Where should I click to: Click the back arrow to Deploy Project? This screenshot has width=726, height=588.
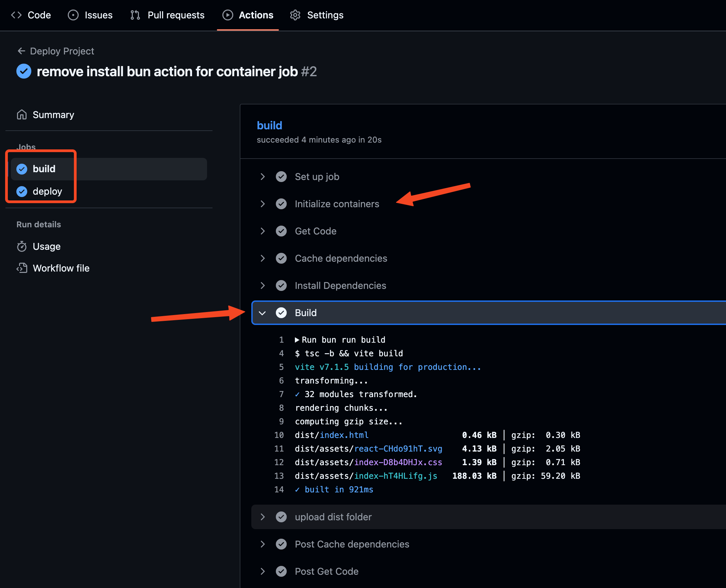[x=21, y=51]
